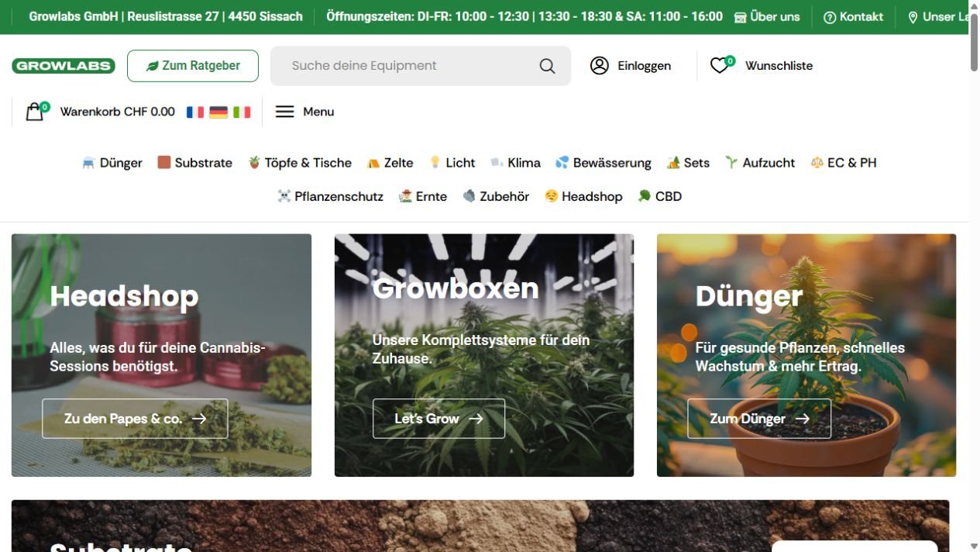Click the page vertical scrollbar thumb
The height and width of the screenshot is (552, 980).
click(x=974, y=41)
